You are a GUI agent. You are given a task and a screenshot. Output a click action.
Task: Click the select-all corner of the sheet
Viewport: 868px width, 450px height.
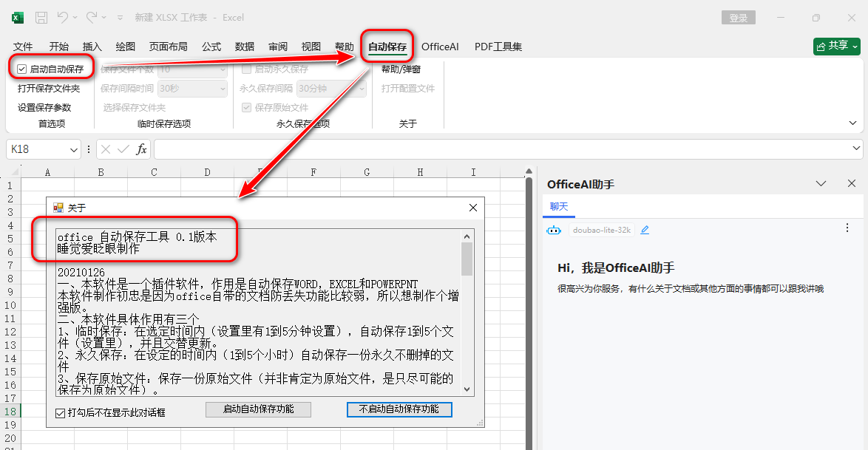click(x=14, y=171)
